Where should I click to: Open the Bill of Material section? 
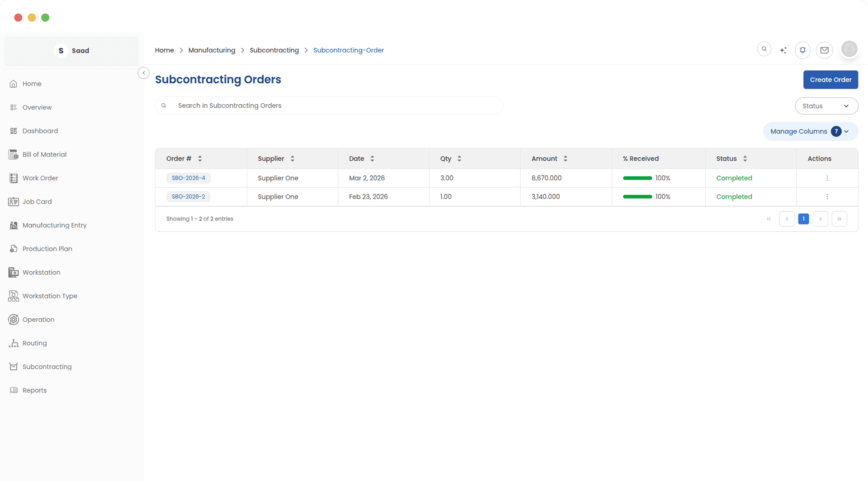(45, 154)
